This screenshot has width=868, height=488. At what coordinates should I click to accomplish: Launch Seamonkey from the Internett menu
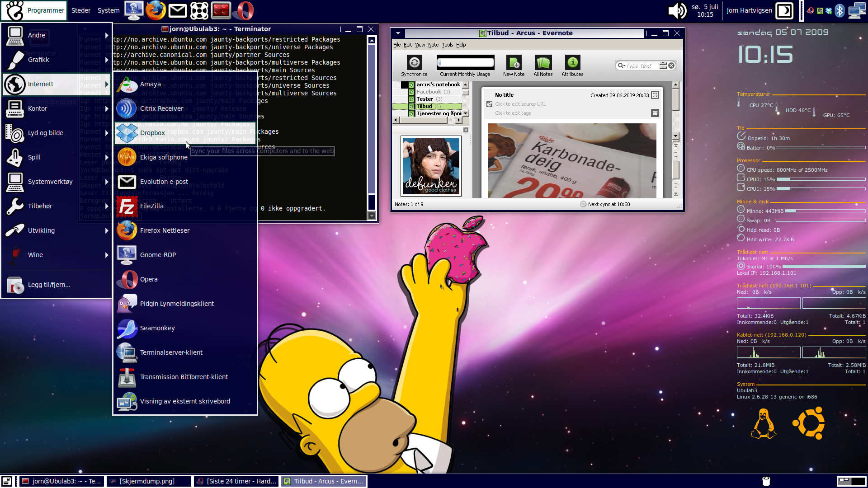pyautogui.click(x=185, y=328)
